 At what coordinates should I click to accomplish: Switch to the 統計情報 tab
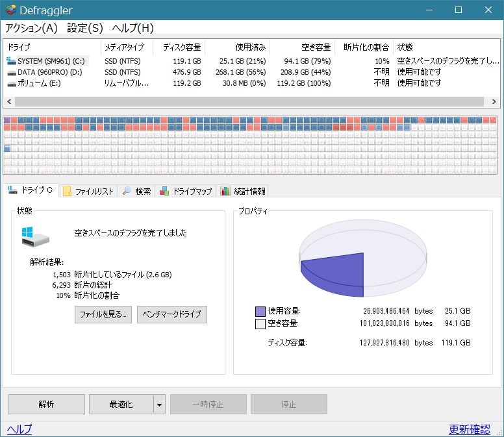pos(243,191)
